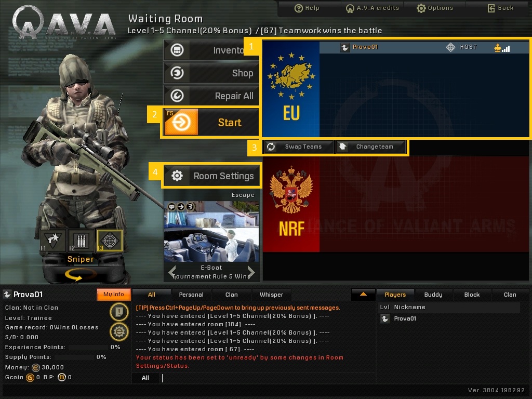Switch to the Whisper chat tab

(271, 295)
